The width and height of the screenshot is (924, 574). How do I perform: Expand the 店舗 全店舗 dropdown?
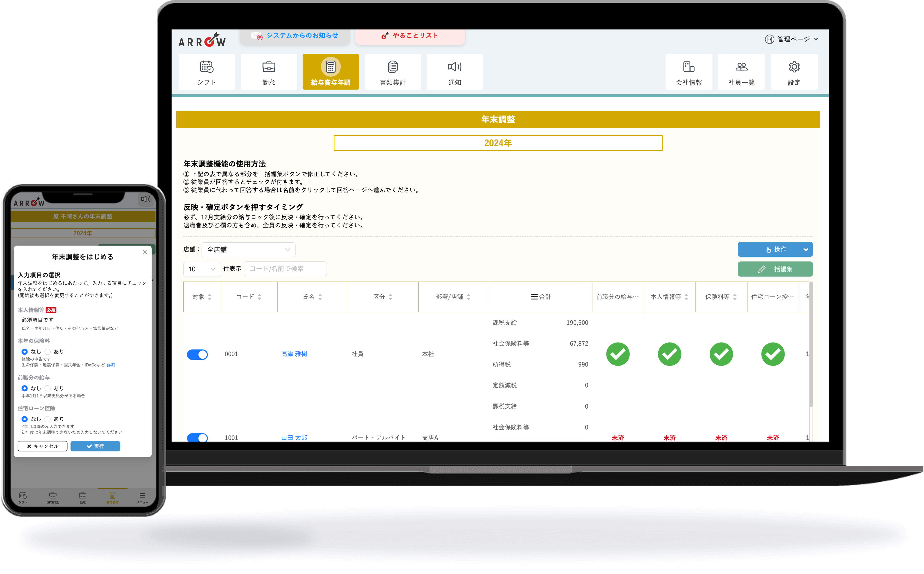point(248,250)
